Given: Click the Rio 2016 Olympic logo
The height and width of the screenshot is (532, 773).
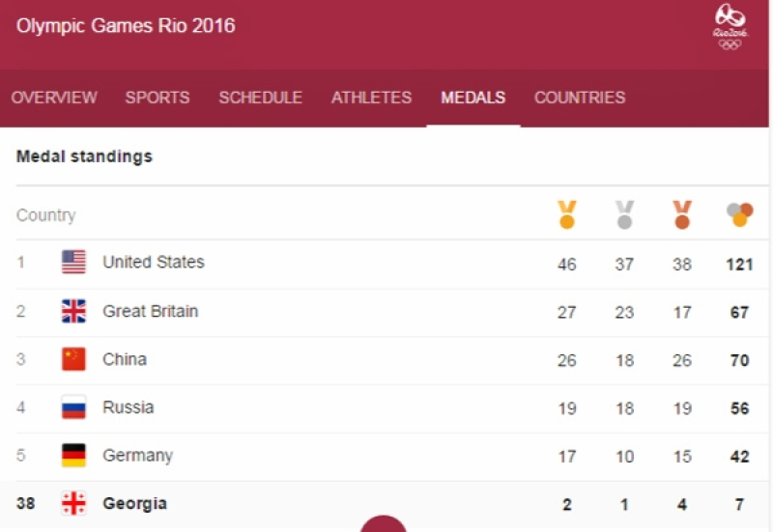Looking at the screenshot, I should tap(730, 27).
